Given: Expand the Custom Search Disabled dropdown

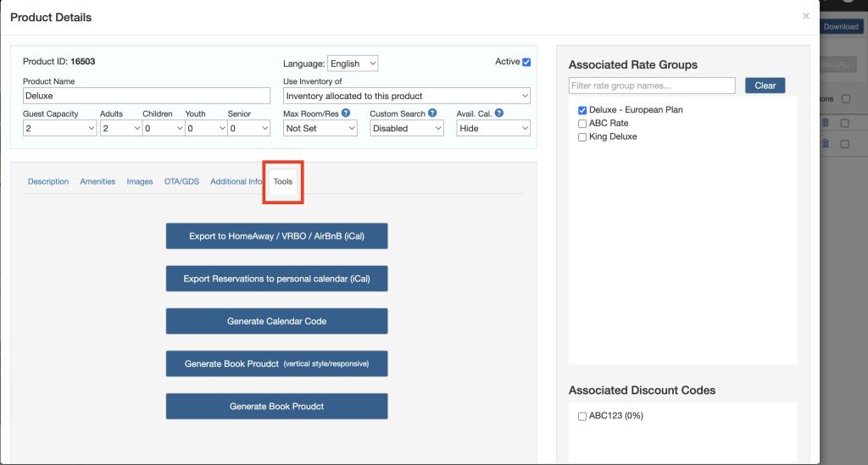Looking at the screenshot, I should 407,129.
